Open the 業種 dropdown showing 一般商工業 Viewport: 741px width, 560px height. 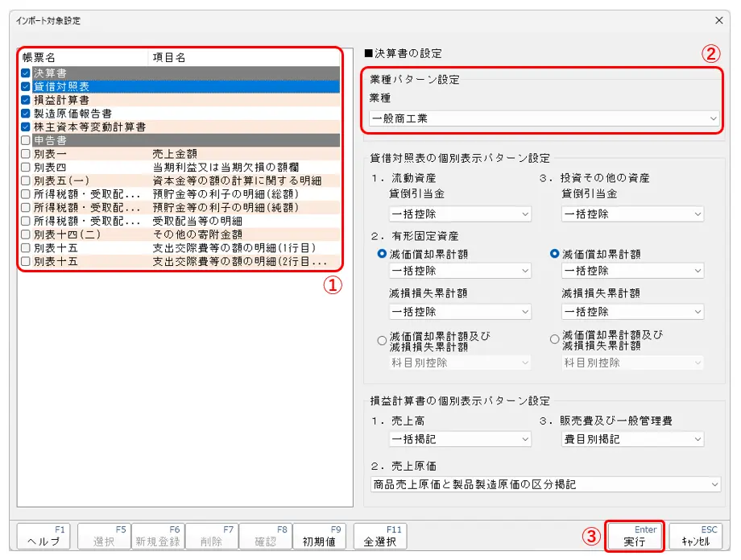[544, 118]
